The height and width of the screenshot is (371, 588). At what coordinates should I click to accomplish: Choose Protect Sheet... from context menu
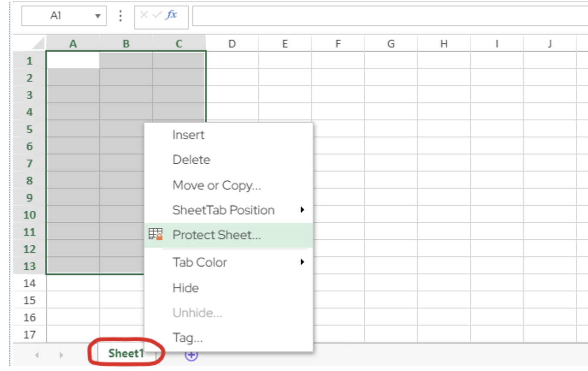(217, 235)
